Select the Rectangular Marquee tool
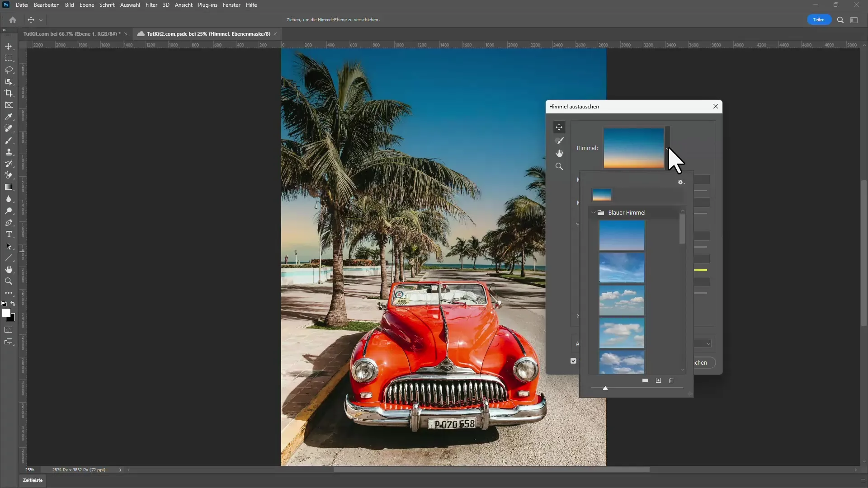The width and height of the screenshot is (868, 488). tap(9, 58)
